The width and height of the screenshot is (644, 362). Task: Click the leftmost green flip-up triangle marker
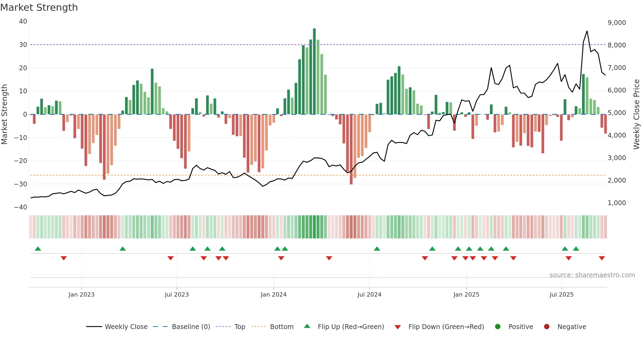[38, 249]
